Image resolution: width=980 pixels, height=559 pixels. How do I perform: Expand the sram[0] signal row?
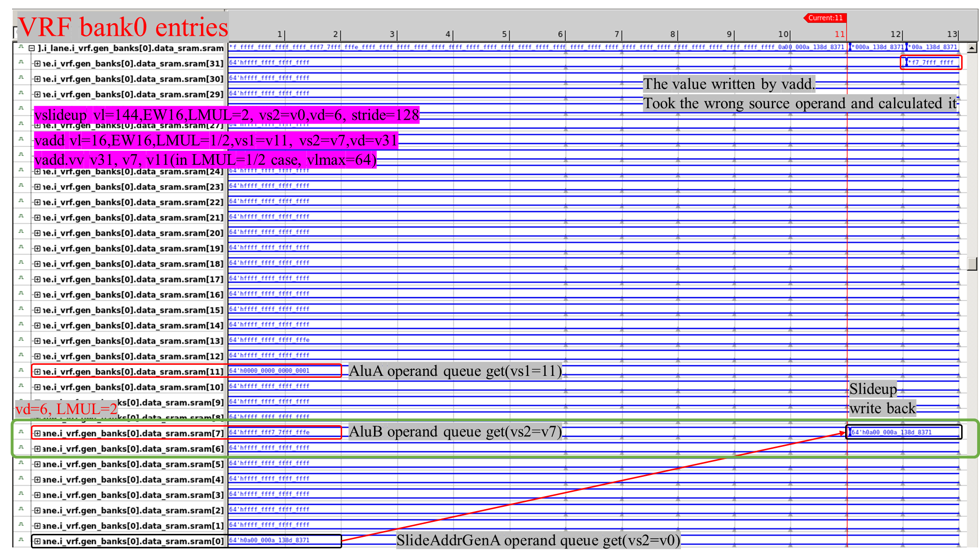(x=37, y=541)
